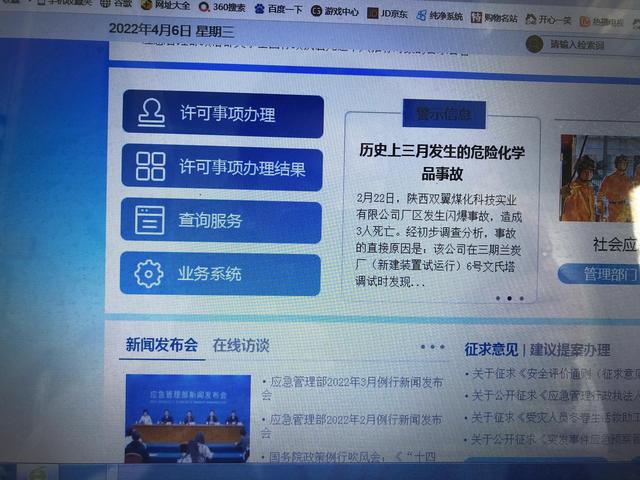Click the stamp icon on 许可事项办理
This screenshot has width=640, height=480.
[151, 113]
